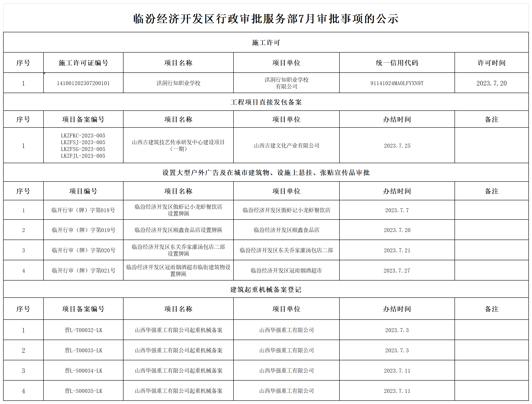Viewport: 532px width, 404px height.
Task: Select project number 临开行审（牌）字第018号
Action: click(x=83, y=210)
